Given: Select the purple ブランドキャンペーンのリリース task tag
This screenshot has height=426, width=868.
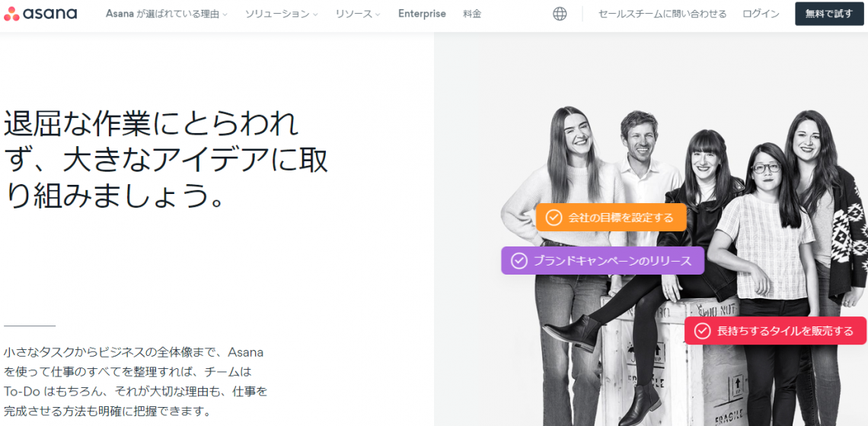Looking at the screenshot, I should click(x=603, y=261).
